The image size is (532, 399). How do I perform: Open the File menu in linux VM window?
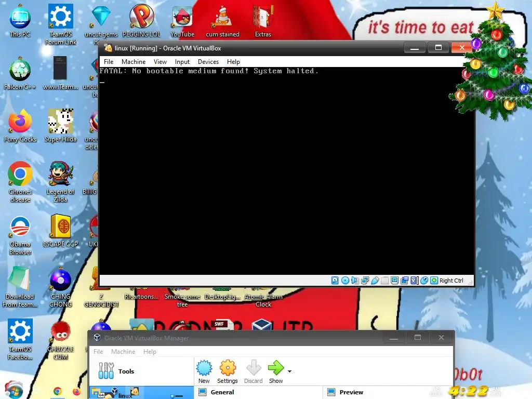tap(109, 61)
